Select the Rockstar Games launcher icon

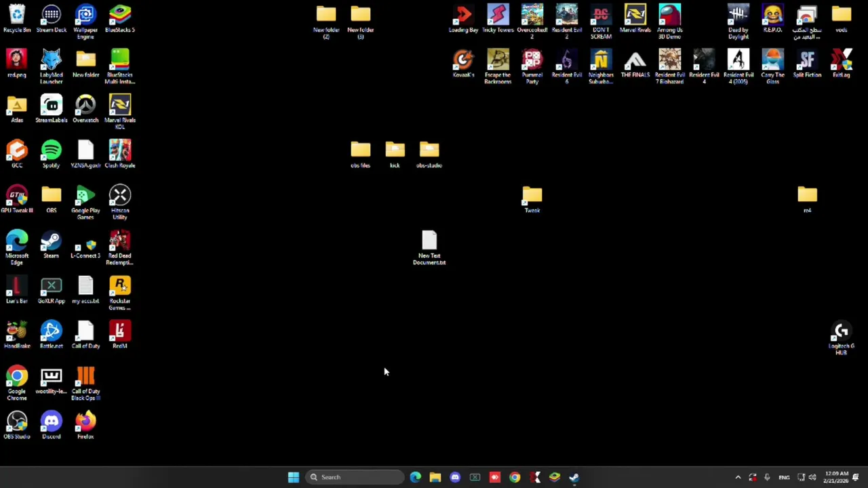pos(120,293)
